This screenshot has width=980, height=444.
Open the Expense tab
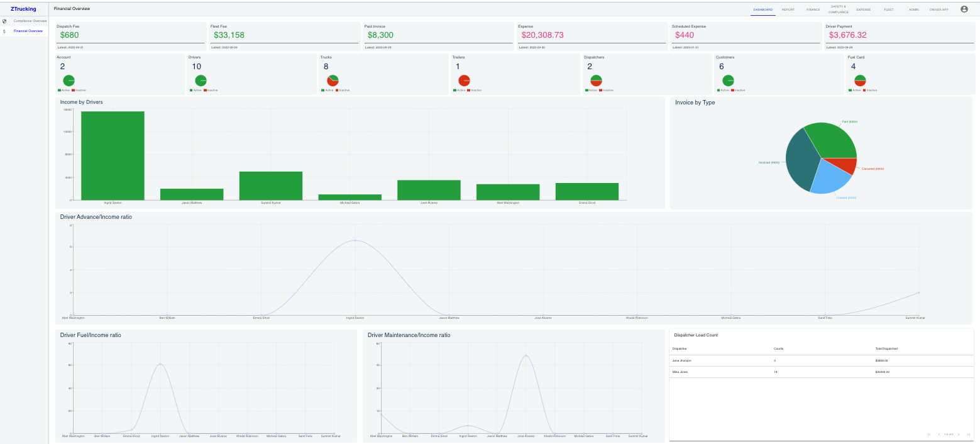pyautogui.click(x=864, y=9)
